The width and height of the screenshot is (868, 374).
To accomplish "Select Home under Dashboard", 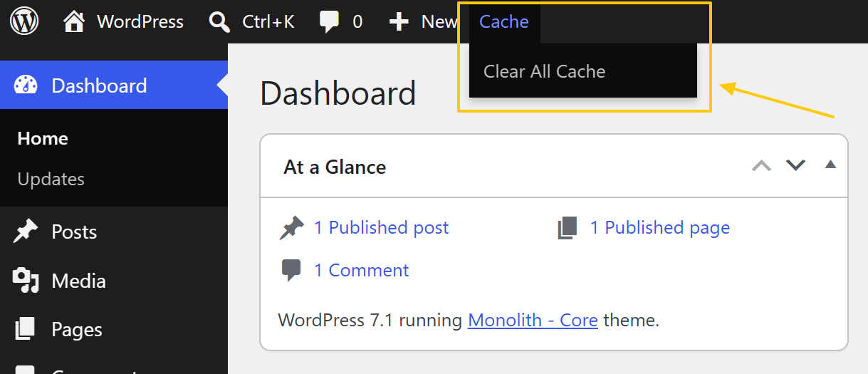I will [43, 138].
